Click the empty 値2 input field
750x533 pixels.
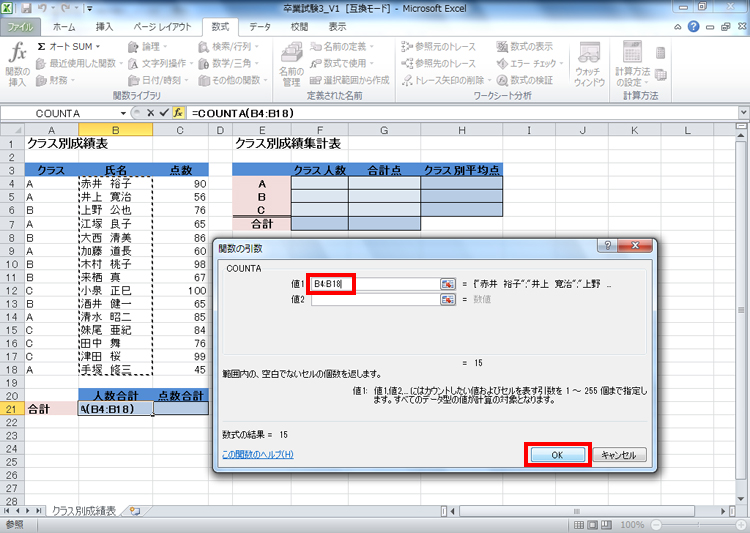point(375,300)
